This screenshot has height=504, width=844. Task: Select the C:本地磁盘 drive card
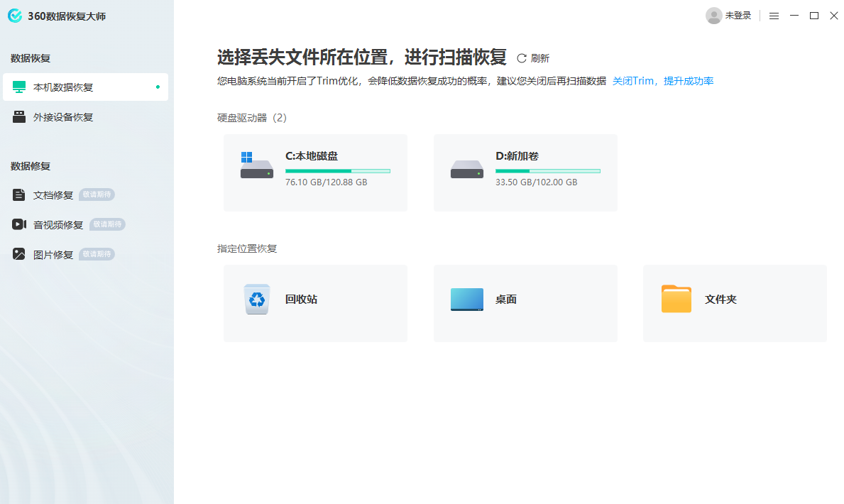pyautogui.click(x=315, y=172)
